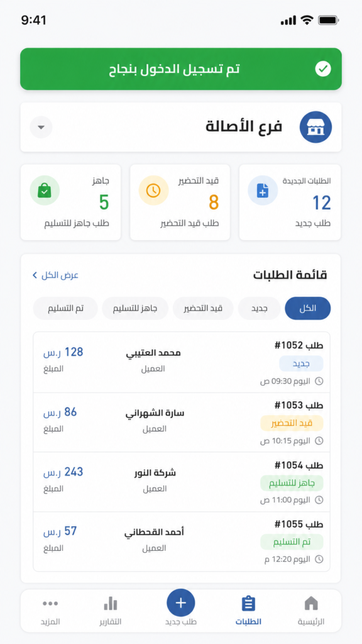Image resolution: width=362 pixels, height=644 pixels.
Task: Tap the chevron next to عرض الكل
Action: [x=35, y=275]
